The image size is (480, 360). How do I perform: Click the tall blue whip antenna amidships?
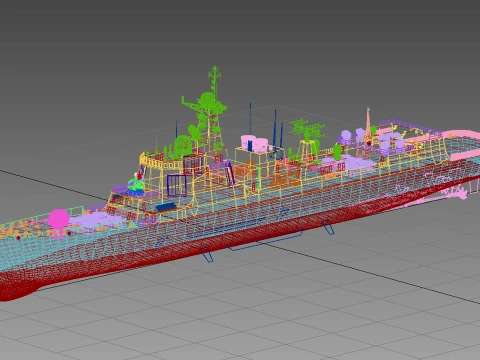(x=251, y=127)
